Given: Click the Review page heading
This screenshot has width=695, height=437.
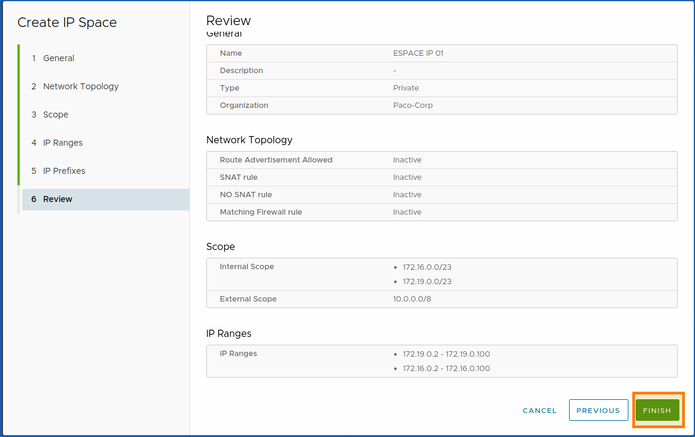Looking at the screenshot, I should tap(228, 20).
